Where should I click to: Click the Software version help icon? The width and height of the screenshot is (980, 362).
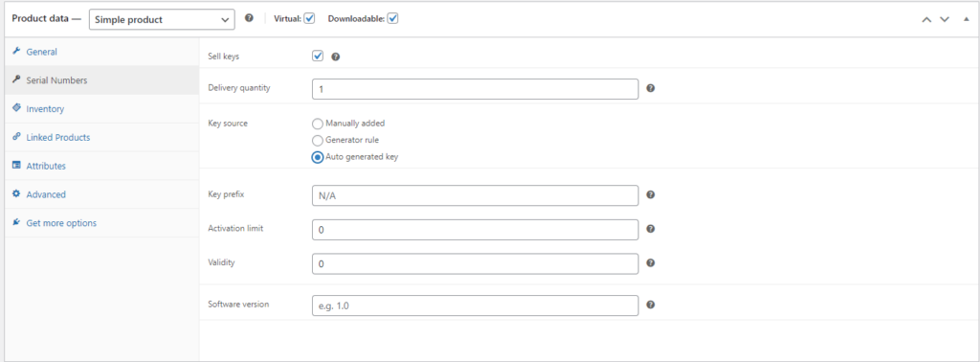pos(650,305)
